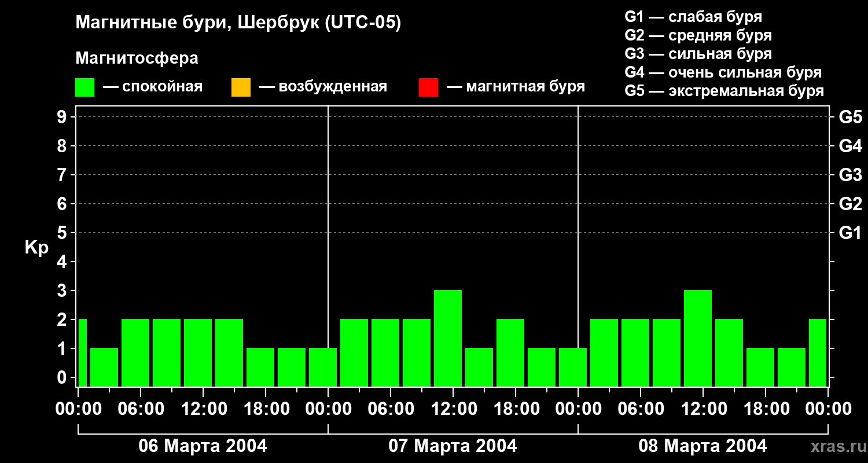
Task: Click the '— спокойная' legend label
Action: pyautogui.click(x=153, y=87)
